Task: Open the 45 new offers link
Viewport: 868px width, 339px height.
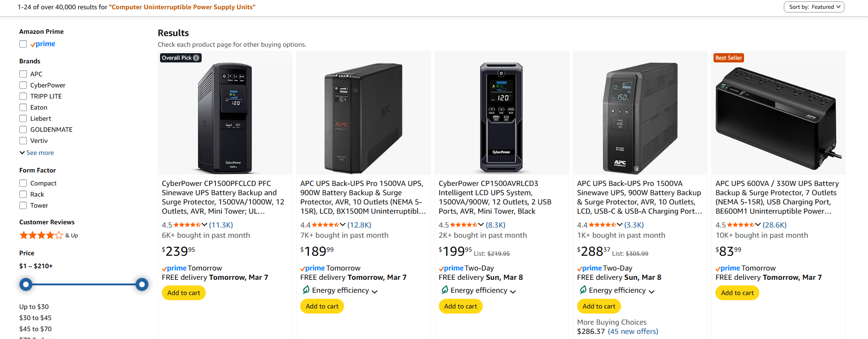Action: [633, 331]
